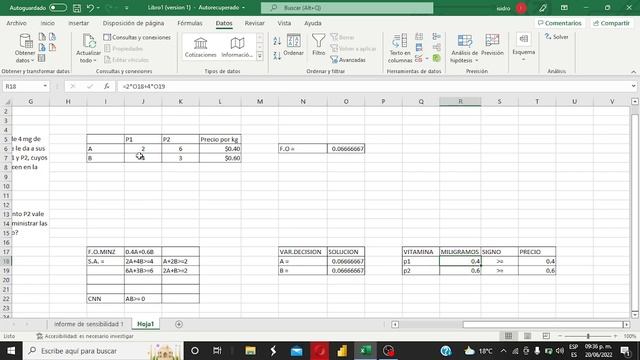Click the Administrar modelo de datos icon
This screenshot has width=640, height=360.
(x=436, y=58)
